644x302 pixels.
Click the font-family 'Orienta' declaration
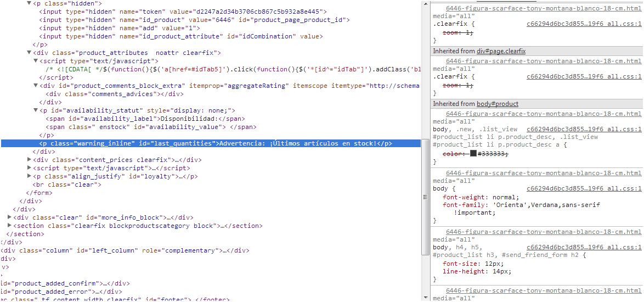click(x=522, y=208)
